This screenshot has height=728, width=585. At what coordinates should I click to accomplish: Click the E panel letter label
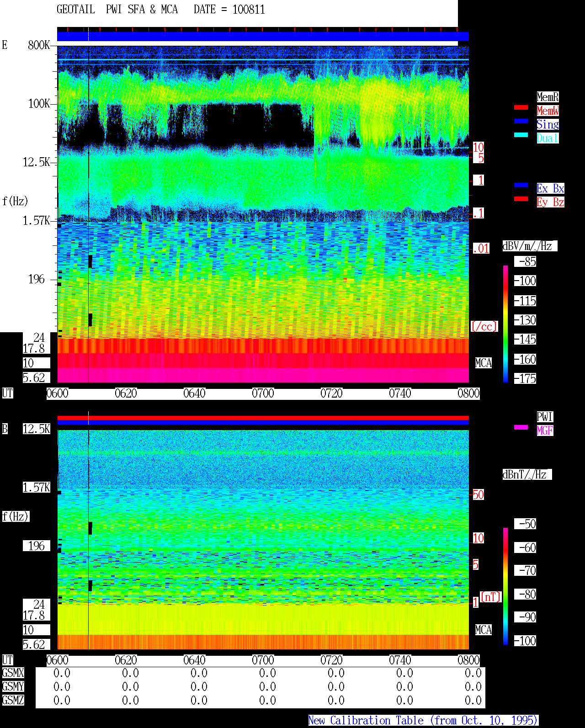5,45
